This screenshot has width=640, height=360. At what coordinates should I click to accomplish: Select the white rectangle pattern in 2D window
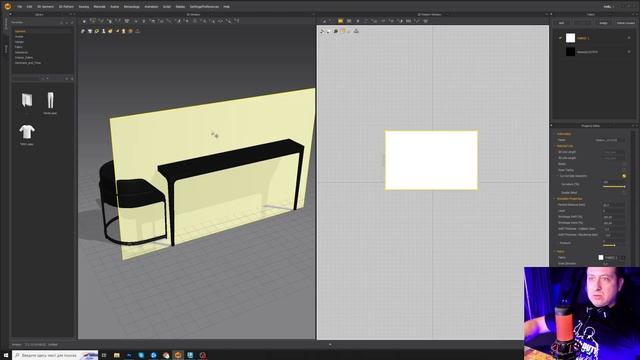coord(431,160)
